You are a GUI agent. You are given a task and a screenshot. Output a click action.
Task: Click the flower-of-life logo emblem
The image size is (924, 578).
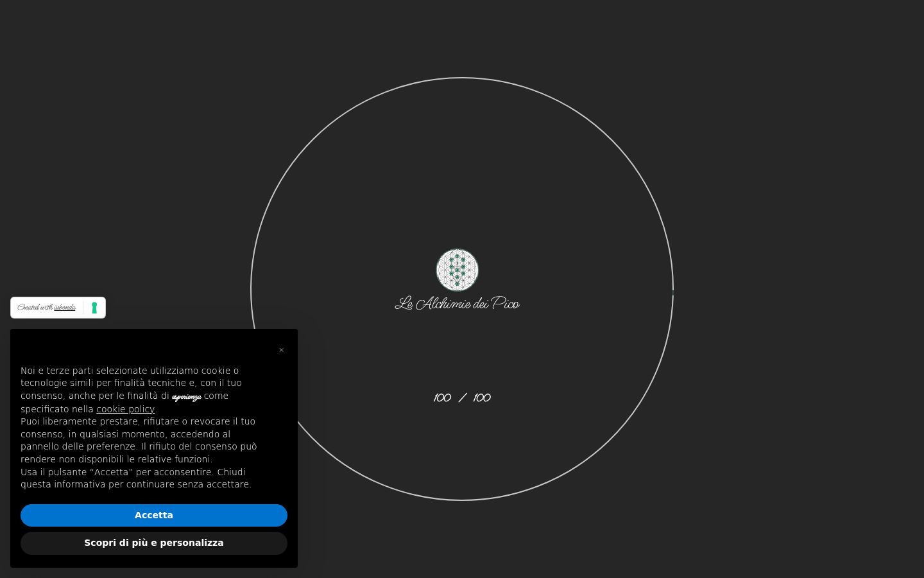tap(458, 270)
